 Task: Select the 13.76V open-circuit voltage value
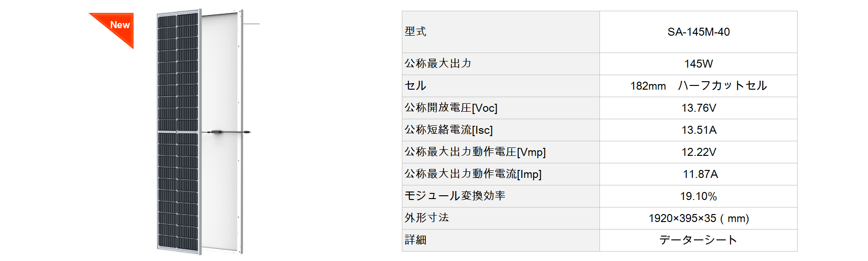(x=698, y=108)
